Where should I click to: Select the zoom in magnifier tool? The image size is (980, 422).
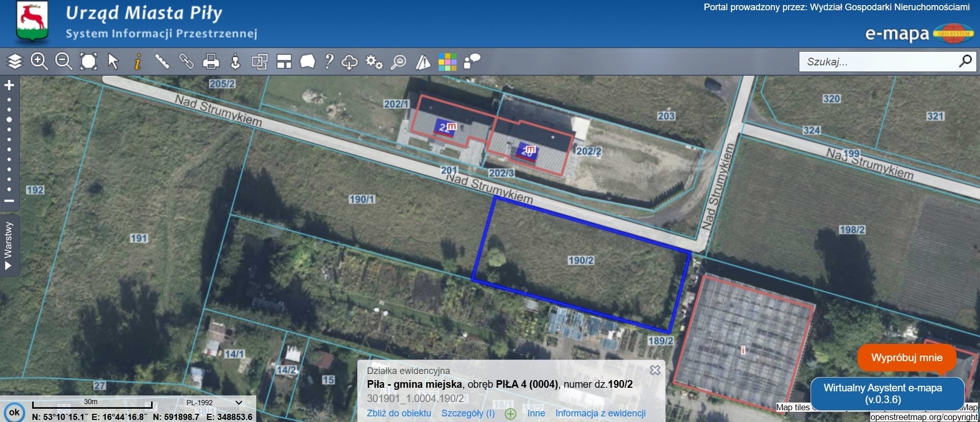[x=39, y=62]
